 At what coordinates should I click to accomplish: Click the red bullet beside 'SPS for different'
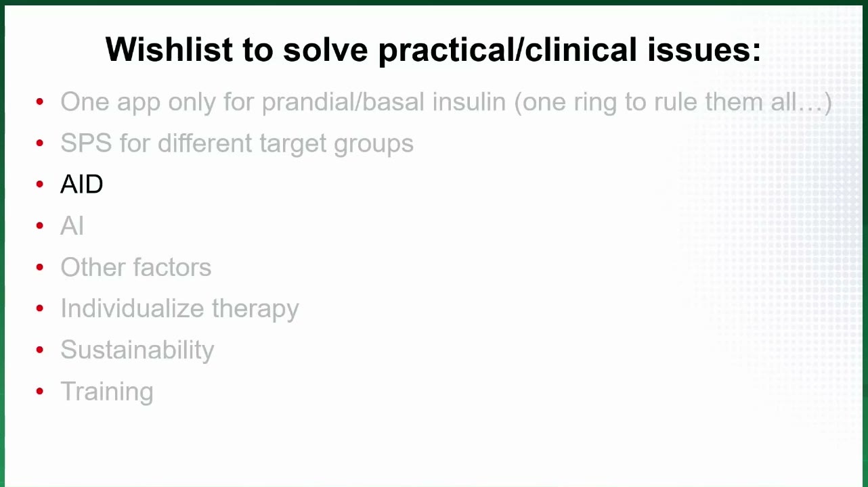(x=40, y=143)
